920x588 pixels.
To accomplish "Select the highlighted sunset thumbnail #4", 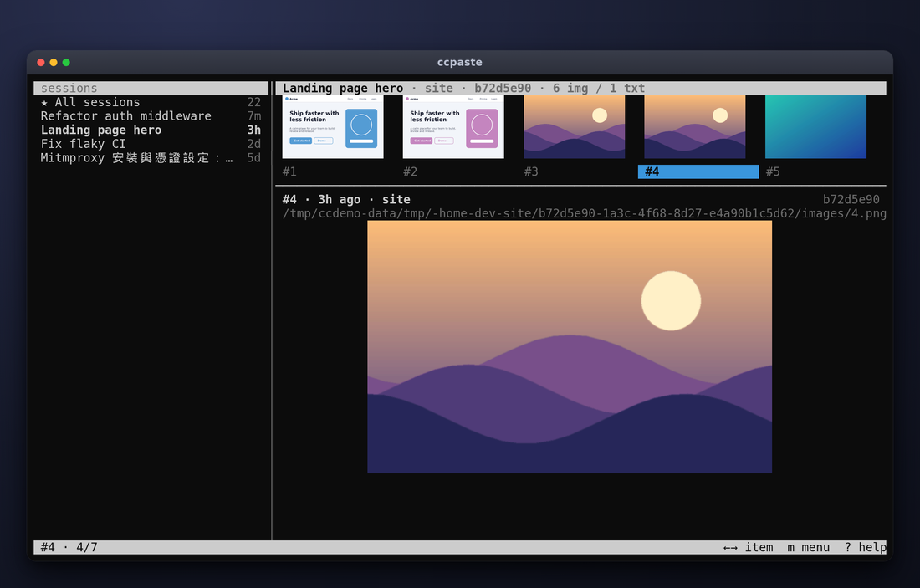I will (x=695, y=127).
